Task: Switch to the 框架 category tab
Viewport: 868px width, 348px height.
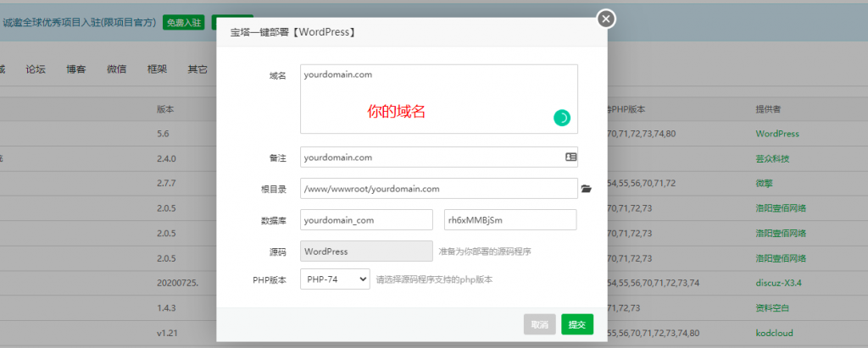Action: (x=157, y=69)
